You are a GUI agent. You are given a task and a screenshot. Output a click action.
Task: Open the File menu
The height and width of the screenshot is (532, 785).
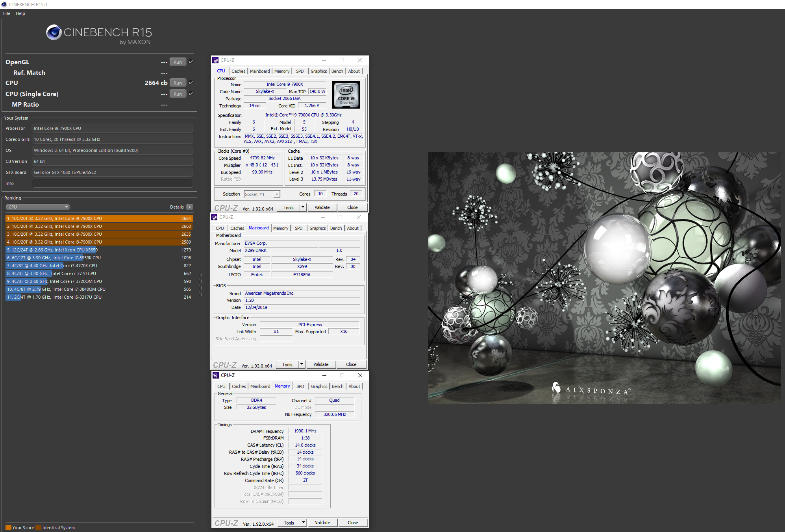tap(7, 13)
